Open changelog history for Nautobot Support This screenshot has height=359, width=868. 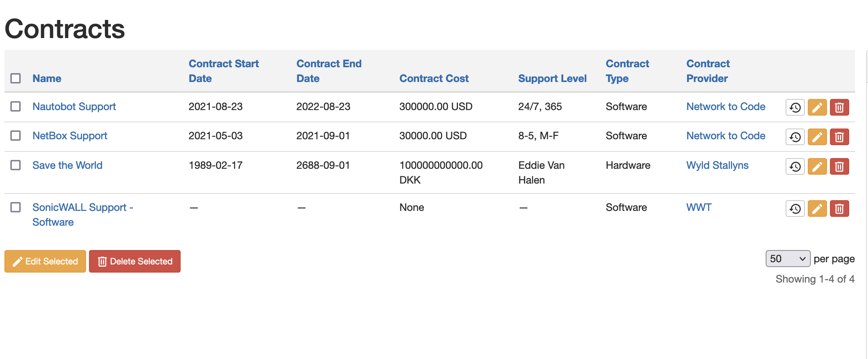click(795, 107)
